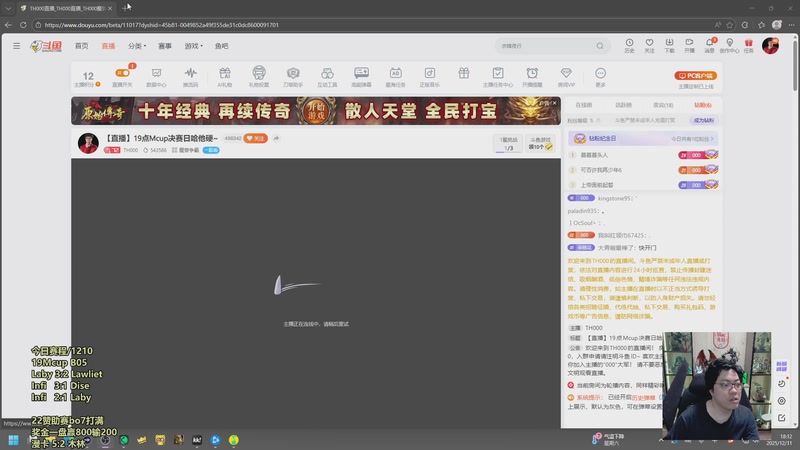
Task: Open 星海任务 AD task tool
Action: (395, 77)
